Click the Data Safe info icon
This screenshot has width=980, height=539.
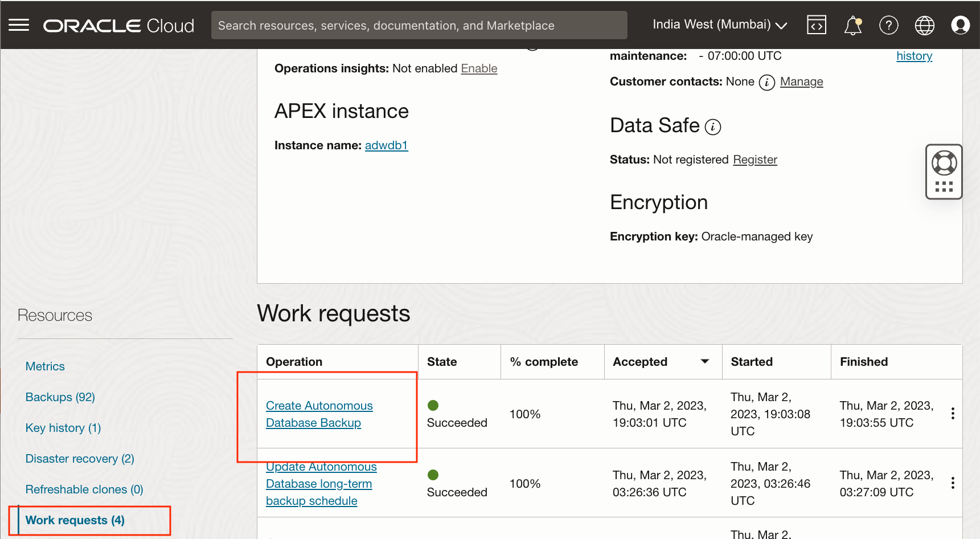pos(713,126)
